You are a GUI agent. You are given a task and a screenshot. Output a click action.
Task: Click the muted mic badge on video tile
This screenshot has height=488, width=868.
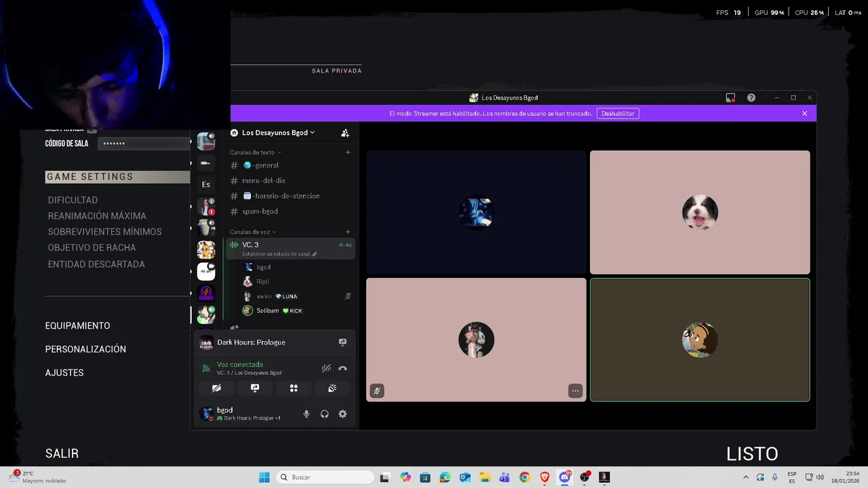pyautogui.click(x=377, y=390)
